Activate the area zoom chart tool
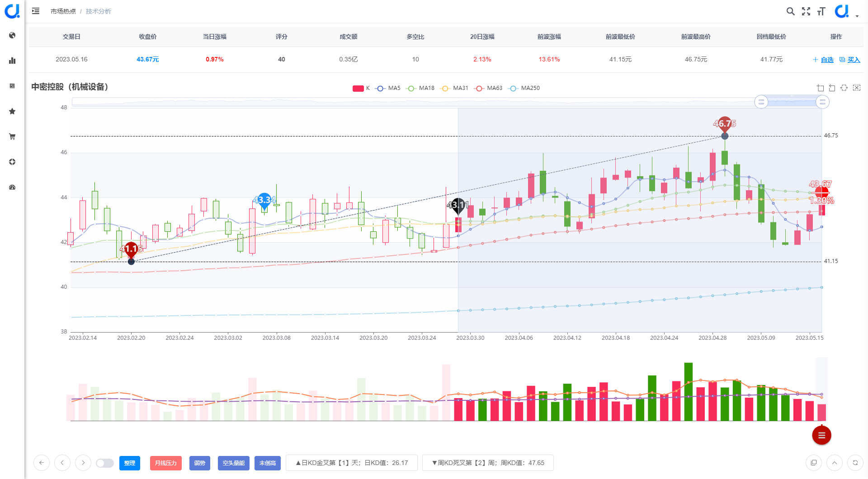 click(x=821, y=88)
